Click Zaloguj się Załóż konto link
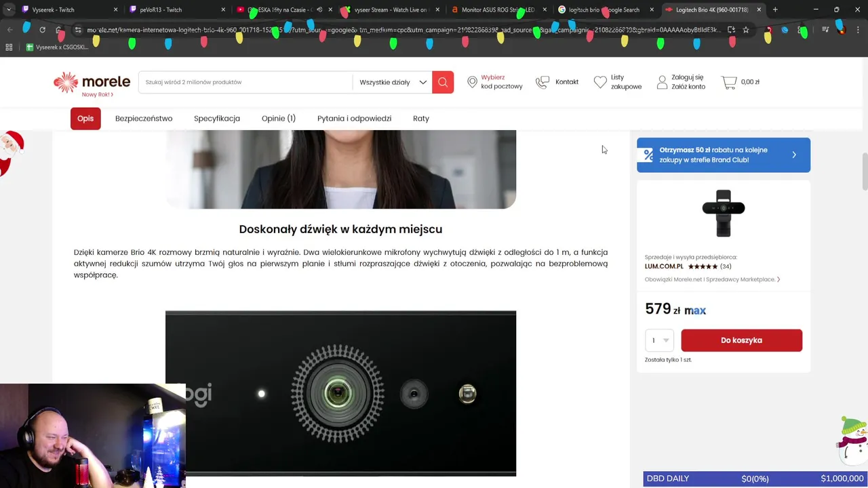The width and height of the screenshot is (868, 488). click(x=688, y=82)
